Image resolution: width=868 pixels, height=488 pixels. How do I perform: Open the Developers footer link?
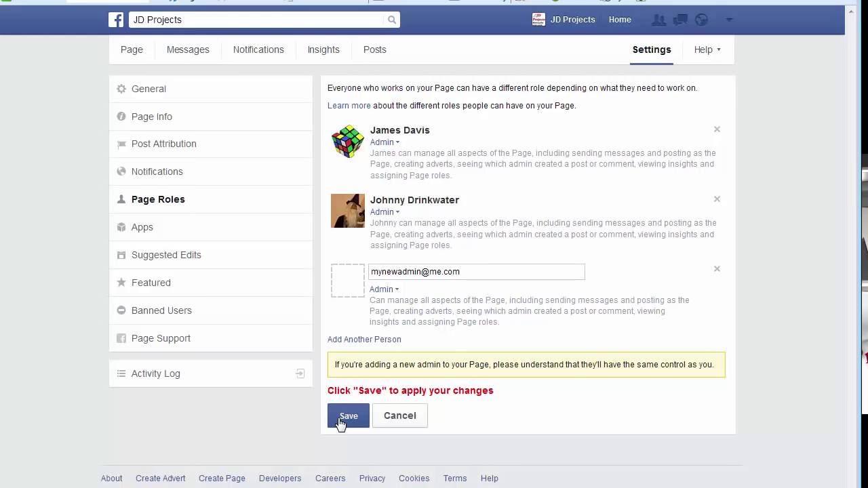[280, 479]
